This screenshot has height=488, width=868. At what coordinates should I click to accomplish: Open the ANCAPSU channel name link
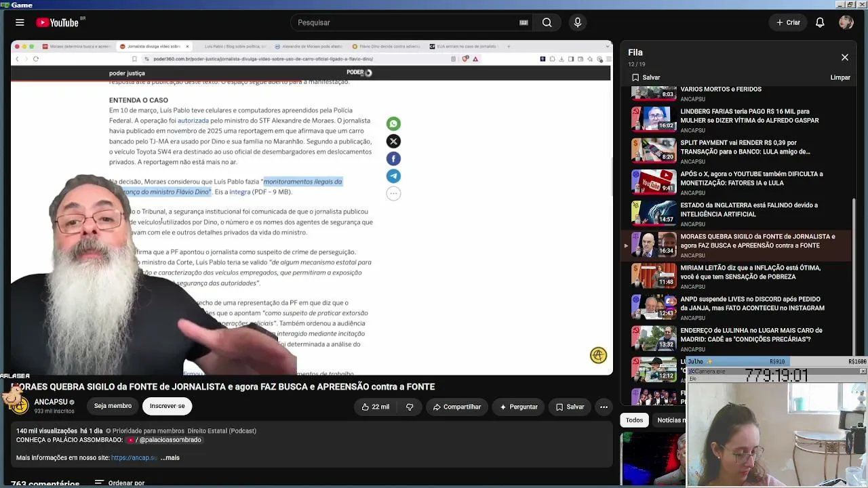(x=51, y=402)
